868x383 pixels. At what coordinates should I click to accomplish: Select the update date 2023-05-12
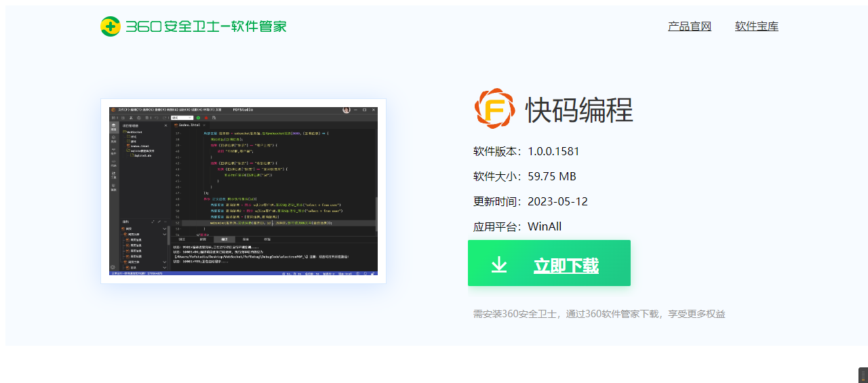click(558, 201)
